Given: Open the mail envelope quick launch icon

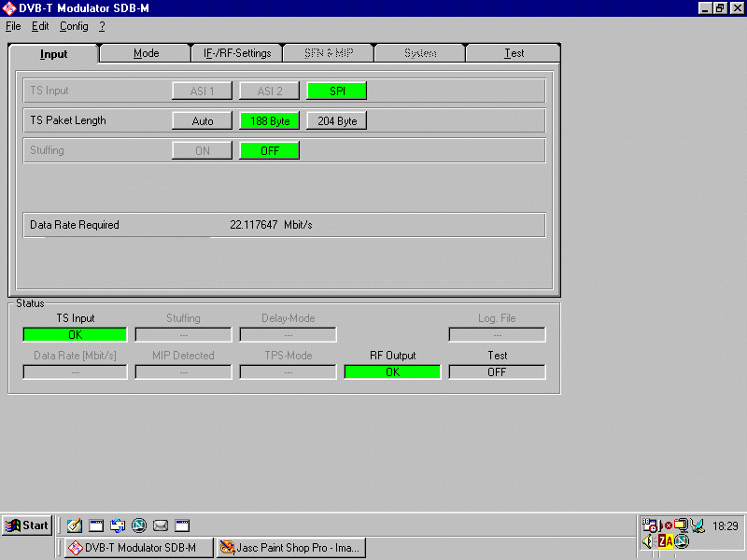Looking at the screenshot, I should [161, 525].
